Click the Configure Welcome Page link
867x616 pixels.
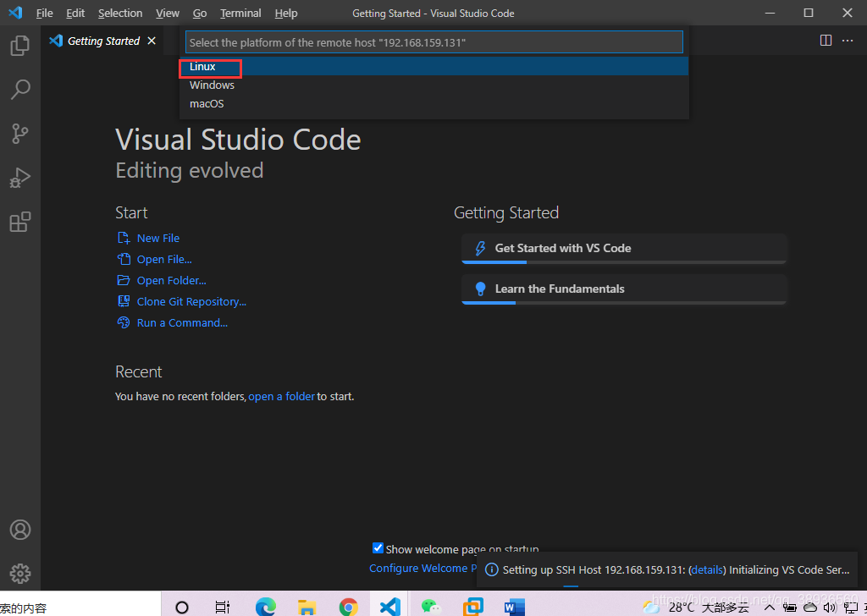[422, 568]
